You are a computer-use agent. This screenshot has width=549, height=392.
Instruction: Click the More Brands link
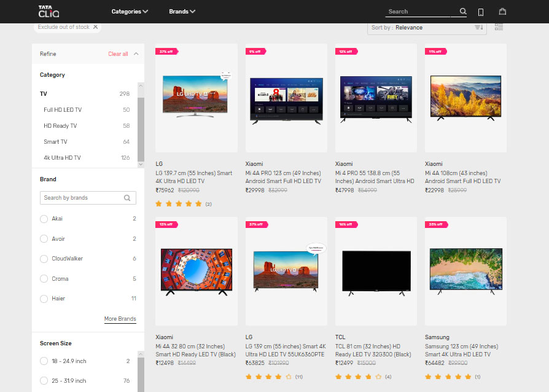coord(120,319)
